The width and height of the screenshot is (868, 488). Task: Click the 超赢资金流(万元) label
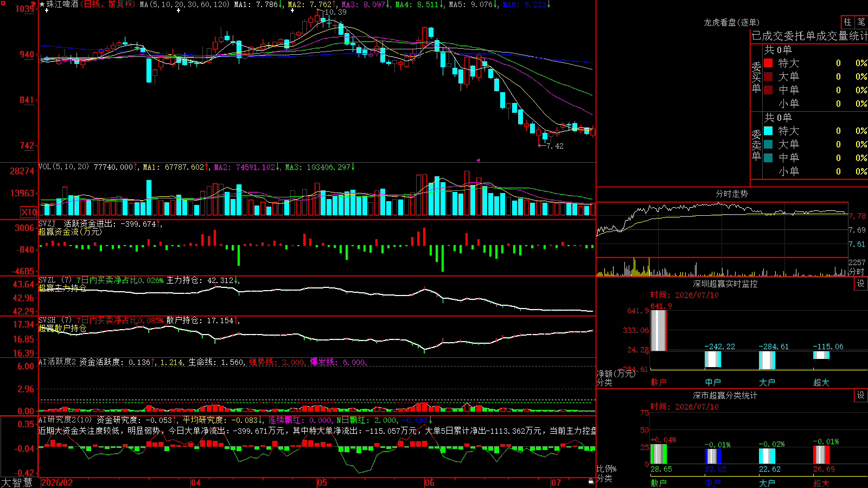click(x=70, y=232)
